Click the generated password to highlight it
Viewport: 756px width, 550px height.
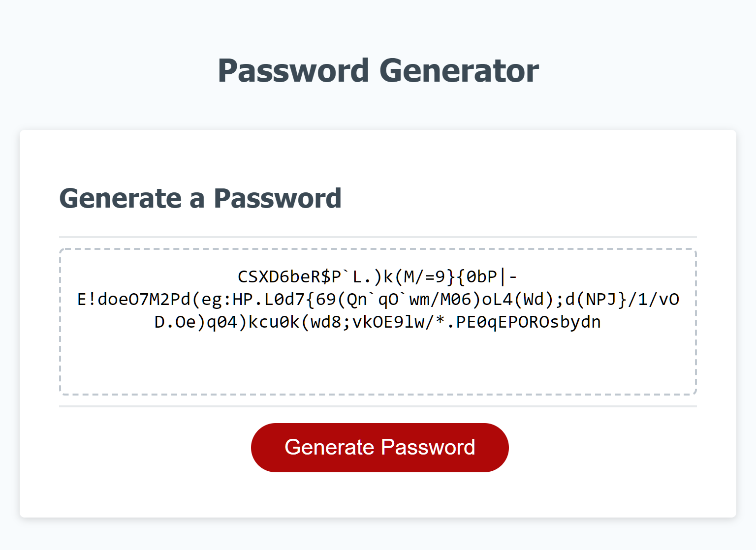(x=378, y=299)
